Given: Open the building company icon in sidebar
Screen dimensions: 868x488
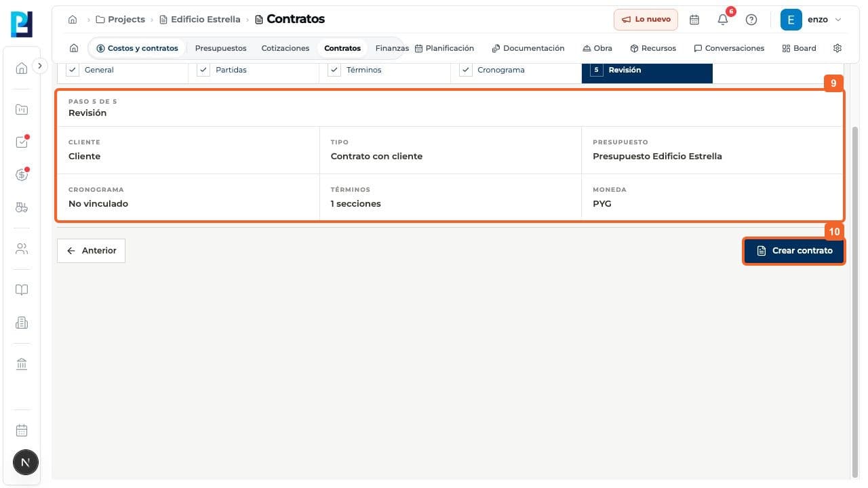Looking at the screenshot, I should [22, 323].
